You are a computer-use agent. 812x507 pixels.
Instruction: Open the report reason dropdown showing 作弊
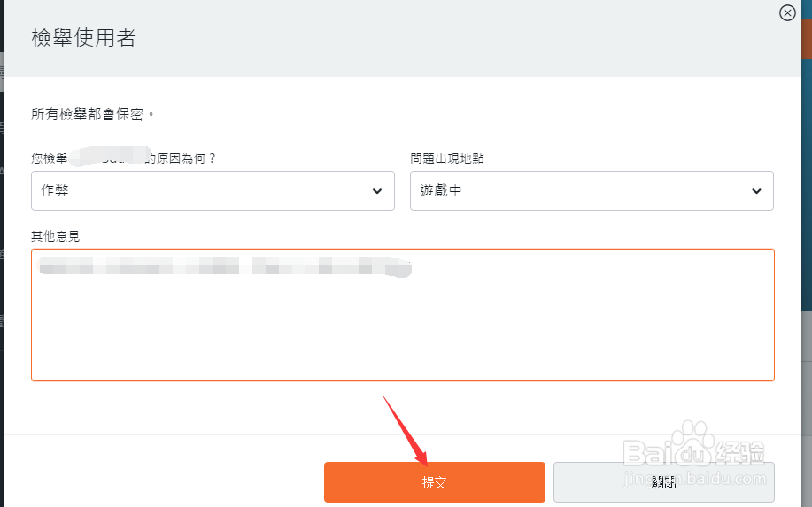[213, 190]
